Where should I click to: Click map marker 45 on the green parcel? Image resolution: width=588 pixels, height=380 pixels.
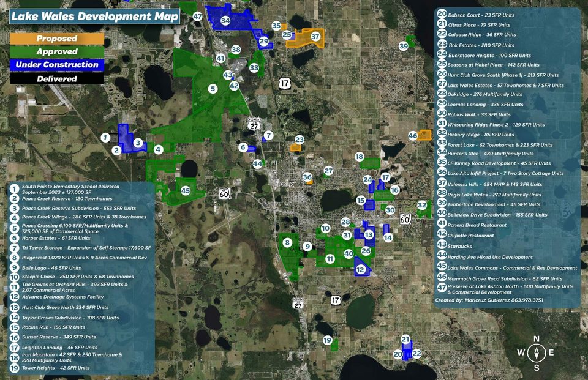click(186, 191)
